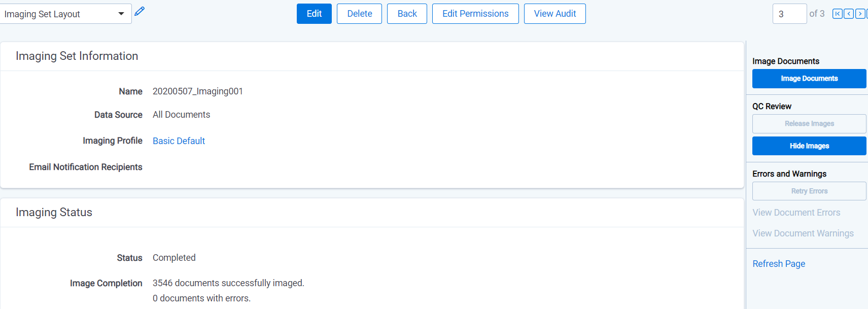This screenshot has width=868, height=309.
Task: Click the Back button
Action: (407, 14)
